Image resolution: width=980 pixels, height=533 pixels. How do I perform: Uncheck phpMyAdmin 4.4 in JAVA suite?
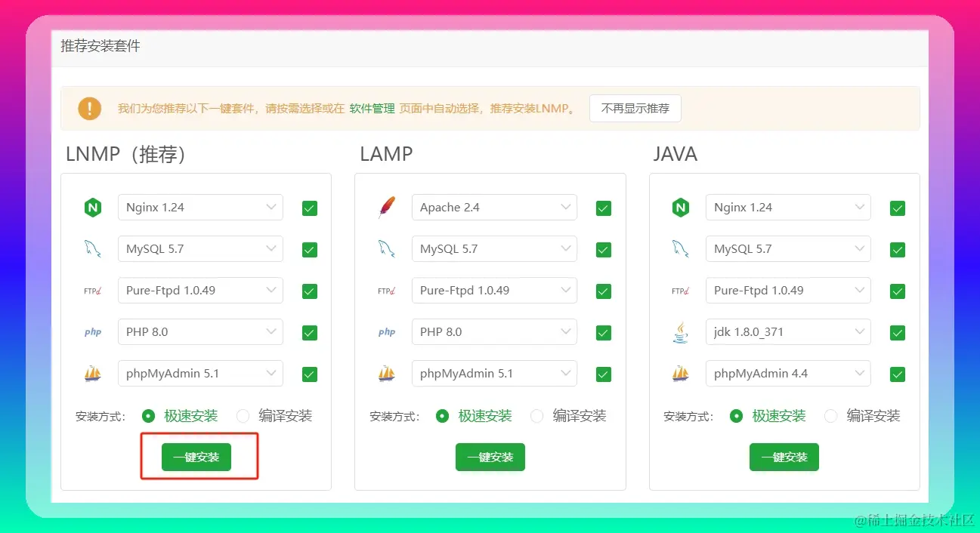pos(897,374)
